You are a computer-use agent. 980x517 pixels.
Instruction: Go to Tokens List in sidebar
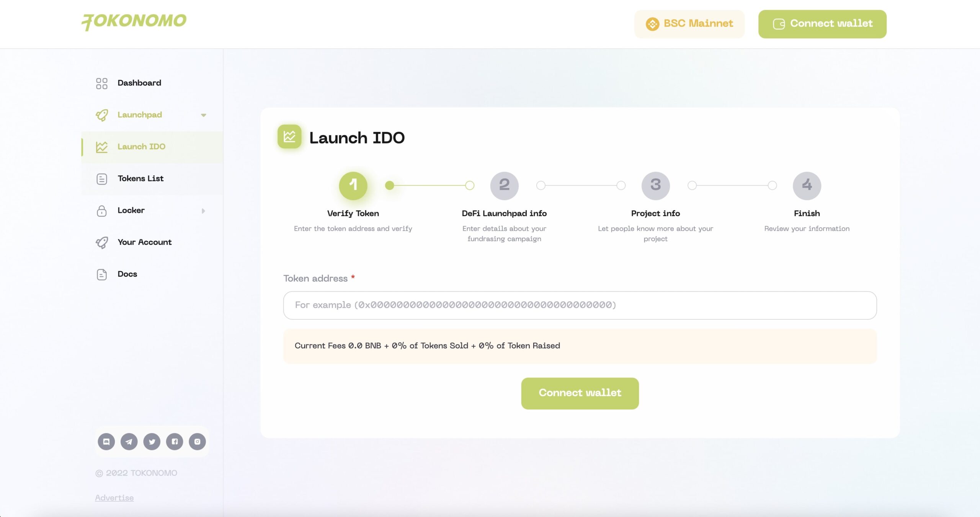(140, 178)
